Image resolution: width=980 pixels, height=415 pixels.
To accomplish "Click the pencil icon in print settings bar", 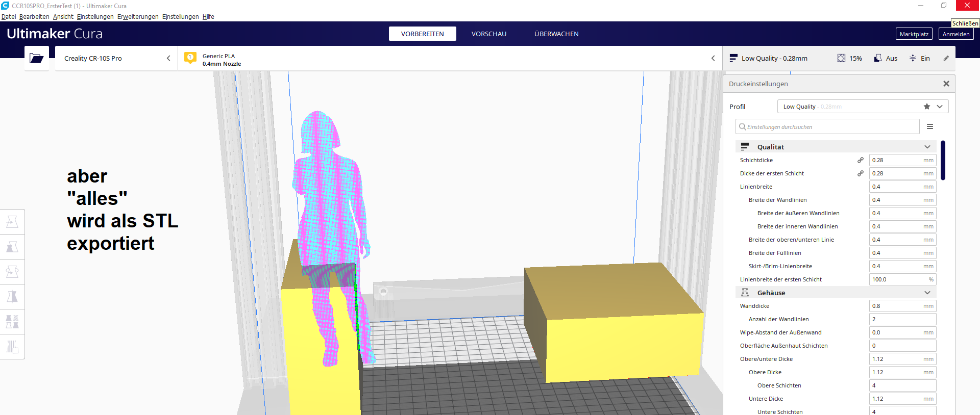I will [946, 58].
